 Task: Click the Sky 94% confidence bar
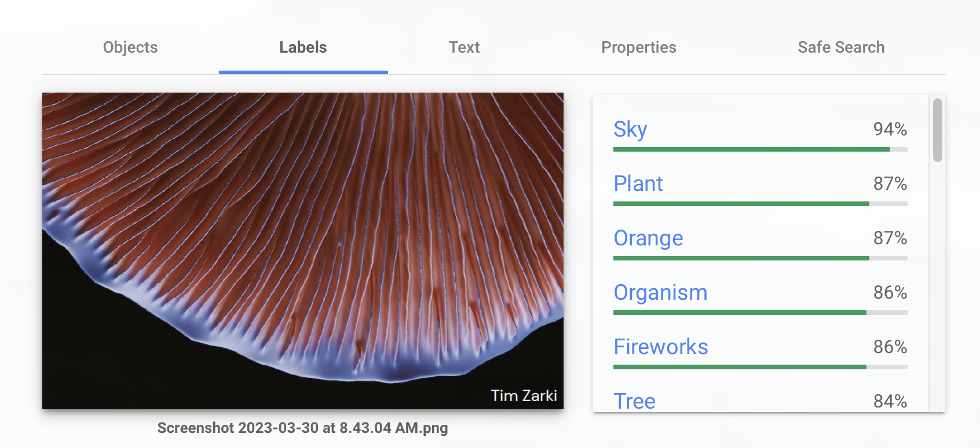click(x=760, y=149)
